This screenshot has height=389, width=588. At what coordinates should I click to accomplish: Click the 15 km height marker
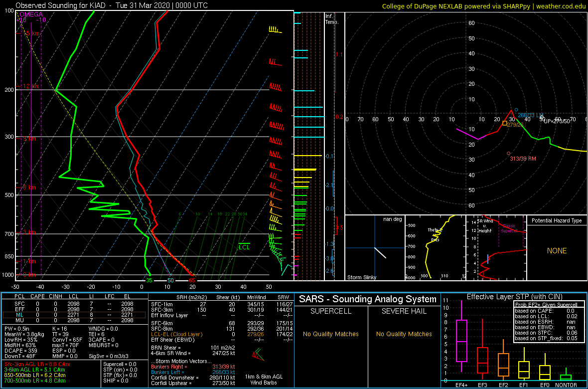coord(31,33)
